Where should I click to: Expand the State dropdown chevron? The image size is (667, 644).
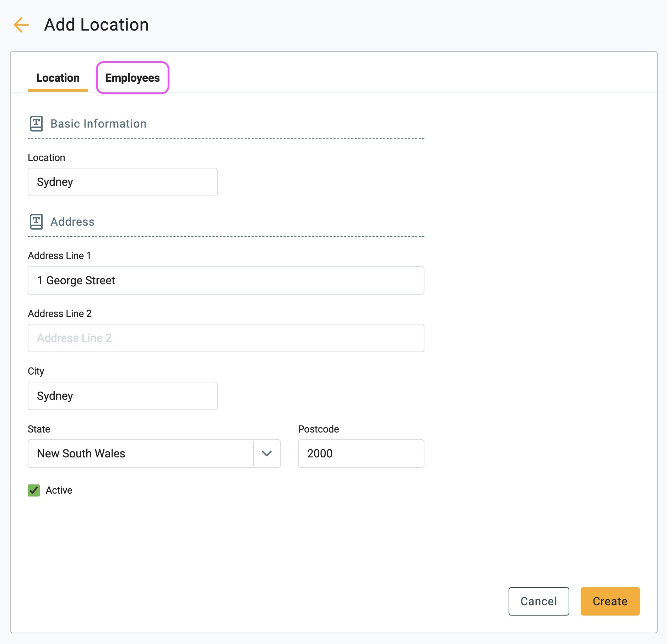(267, 454)
